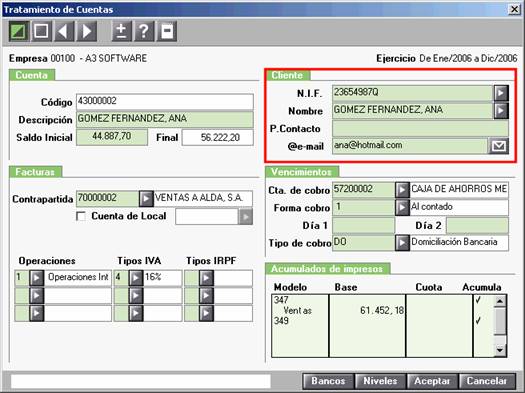Open Tipo de cobro selector arrow
The height and width of the screenshot is (393, 525).
pyautogui.click(x=402, y=243)
